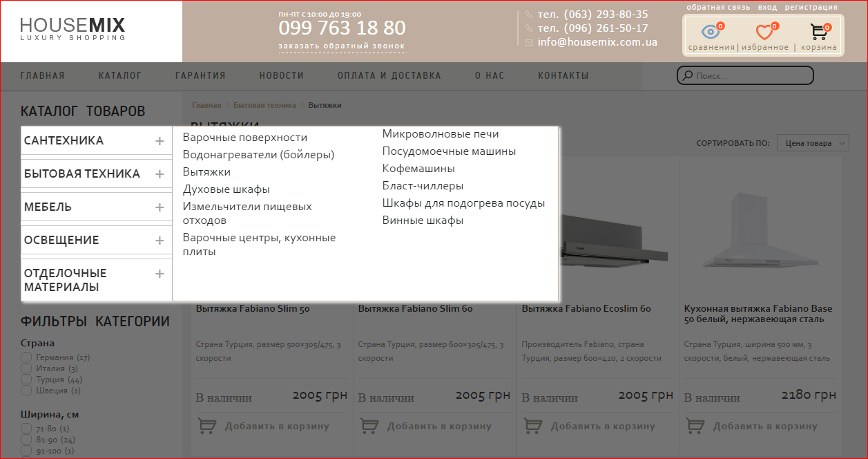The width and height of the screenshot is (868, 459).
Task: Expand the Сантехника category plus
Action: pyautogui.click(x=160, y=141)
